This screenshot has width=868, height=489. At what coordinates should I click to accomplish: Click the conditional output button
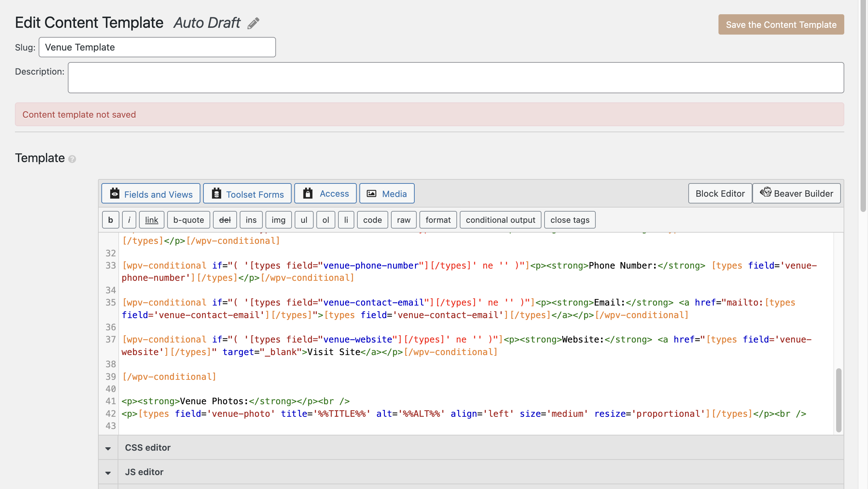click(500, 220)
